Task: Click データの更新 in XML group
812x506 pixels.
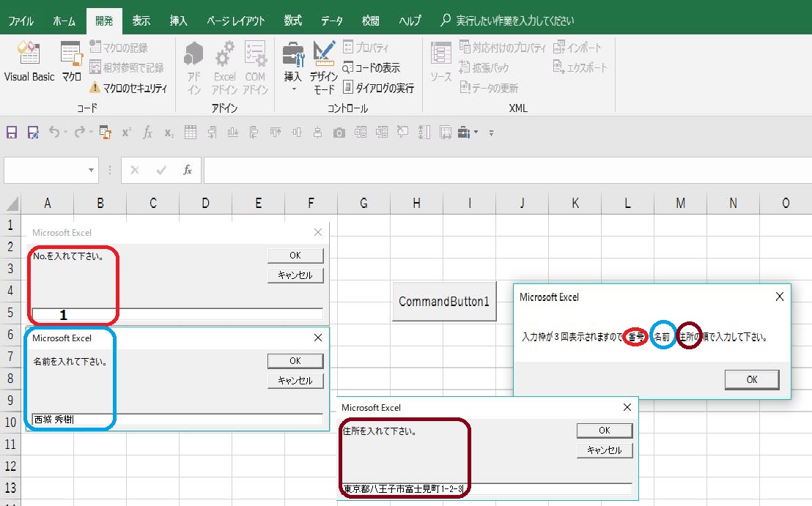Action: point(489,88)
